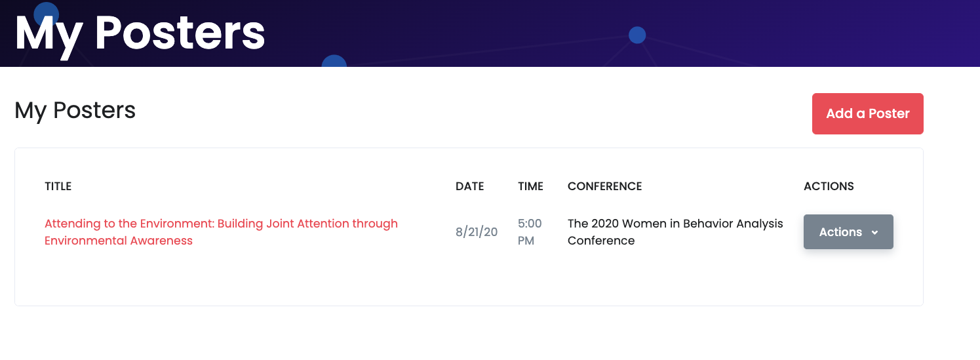Image resolution: width=980 pixels, height=360 pixels.
Task: Click the half-visible blue circle at banner bottom
Action: point(334,61)
